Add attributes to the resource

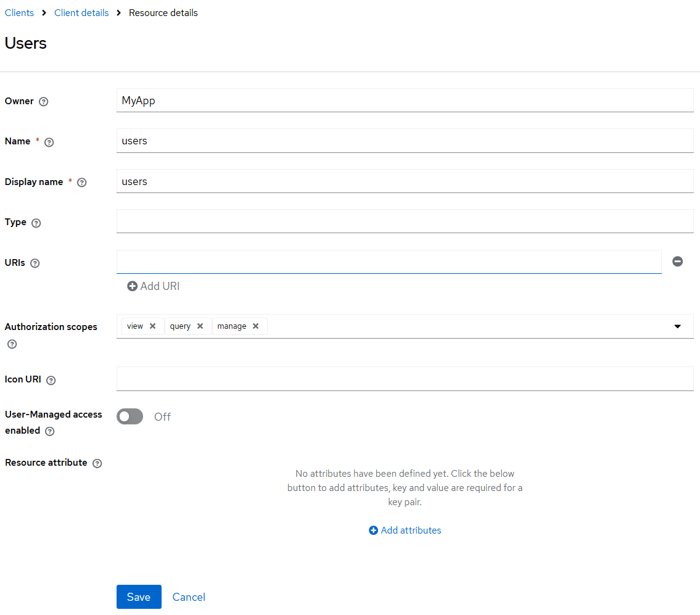click(x=405, y=530)
